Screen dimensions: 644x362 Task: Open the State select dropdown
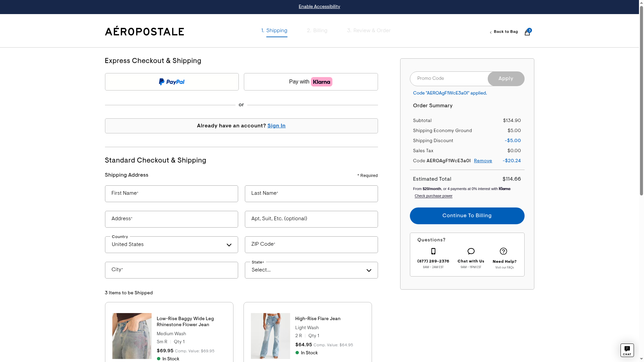pos(311,270)
